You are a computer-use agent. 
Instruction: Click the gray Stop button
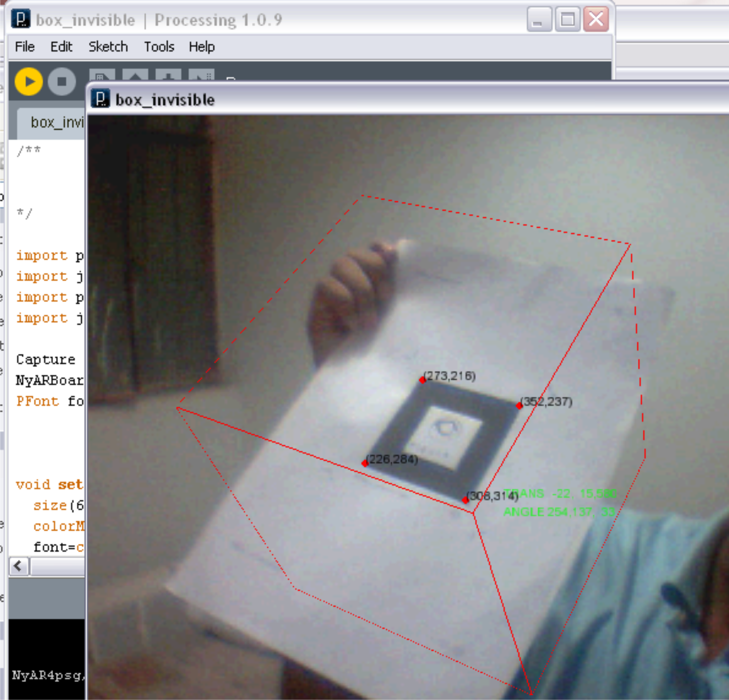coord(62,81)
